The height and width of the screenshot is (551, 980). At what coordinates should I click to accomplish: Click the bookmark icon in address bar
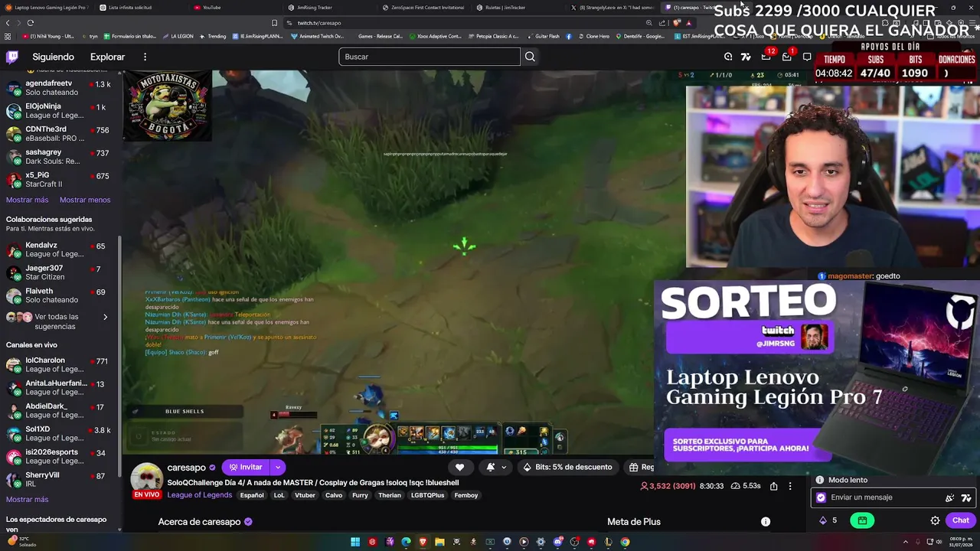click(274, 23)
